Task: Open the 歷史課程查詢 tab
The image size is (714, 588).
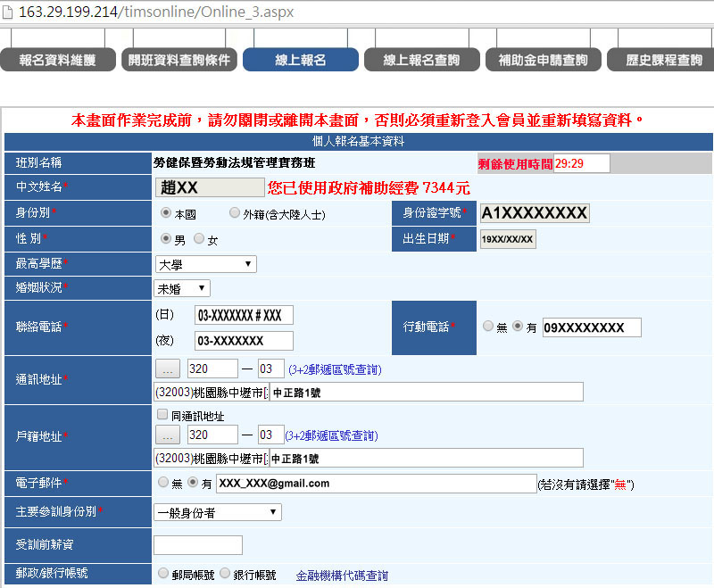Action: coord(662,60)
